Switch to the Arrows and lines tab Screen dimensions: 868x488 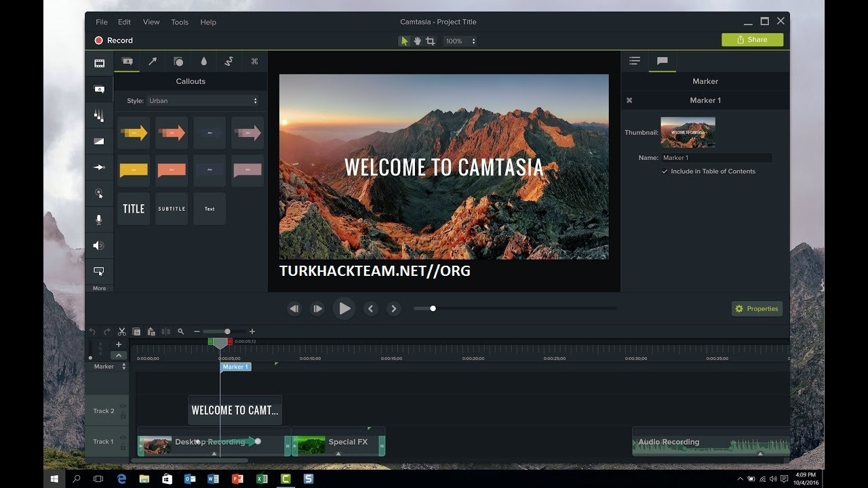pyautogui.click(x=153, y=61)
